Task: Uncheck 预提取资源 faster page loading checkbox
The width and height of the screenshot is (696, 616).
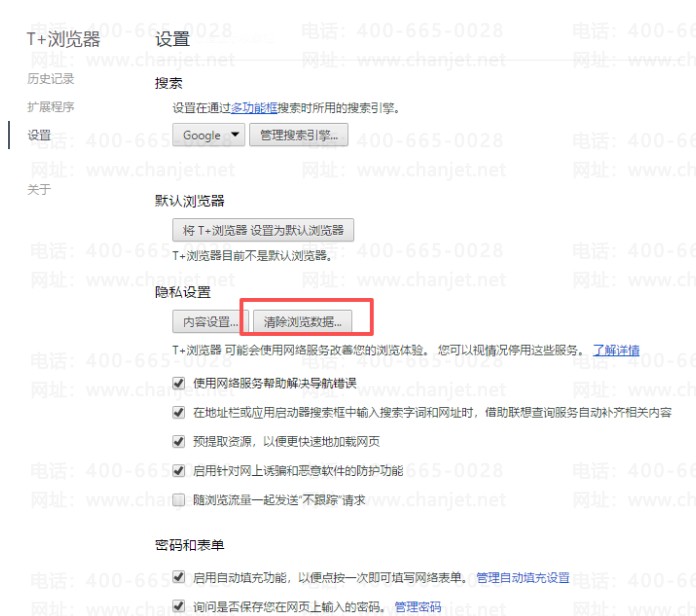Action: (178, 441)
